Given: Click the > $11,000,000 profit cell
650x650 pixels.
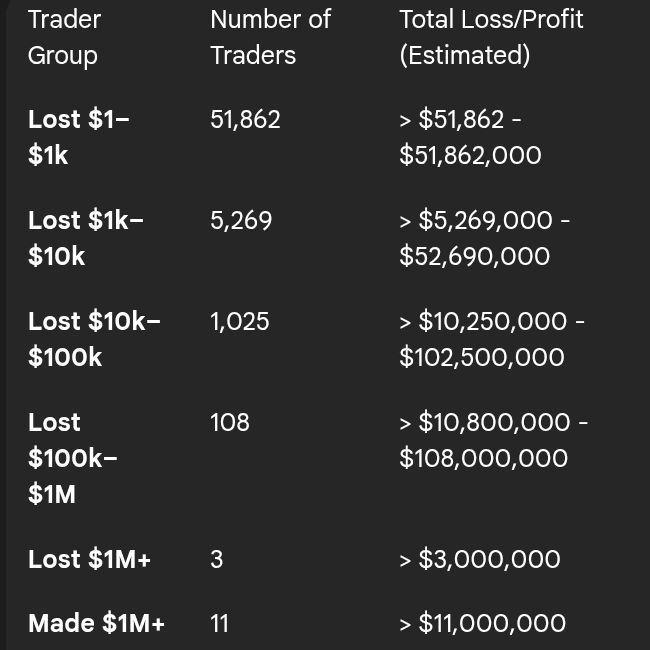Looking at the screenshot, I should point(483,623).
